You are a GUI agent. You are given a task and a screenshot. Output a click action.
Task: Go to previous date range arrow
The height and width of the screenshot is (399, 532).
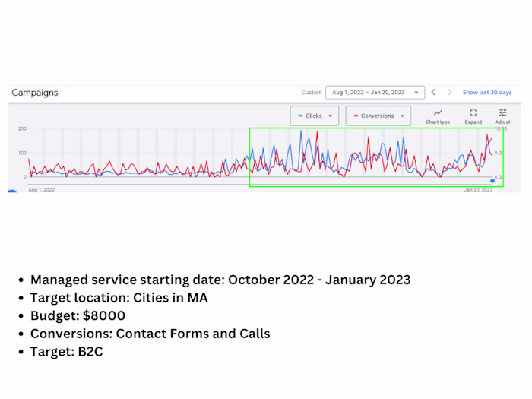(x=433, y=92)
